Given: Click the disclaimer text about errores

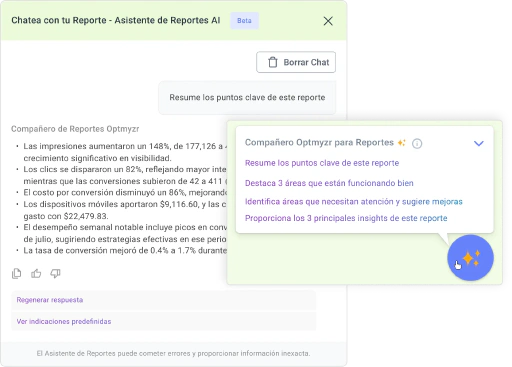Looking at the screenshot, I should click(x=173, y=353).
